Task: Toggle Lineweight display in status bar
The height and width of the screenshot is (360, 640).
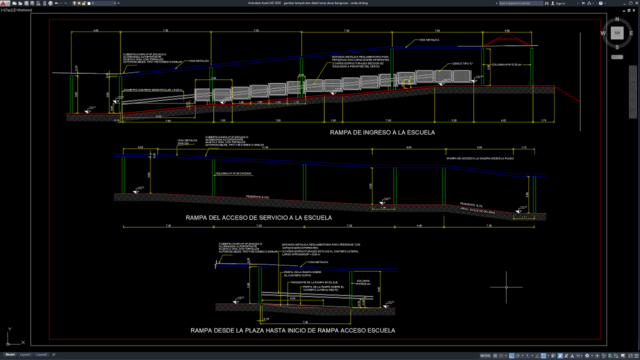Action: (x=553, y=356)
